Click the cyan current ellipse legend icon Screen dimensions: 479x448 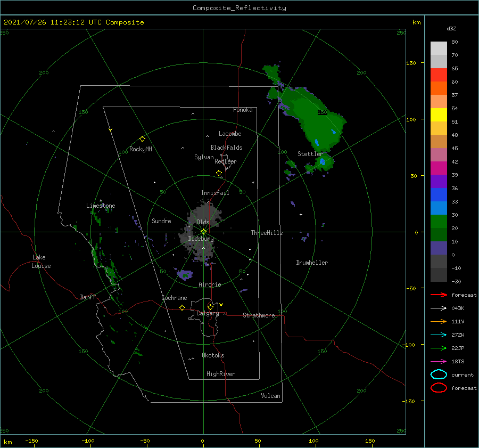439,374
